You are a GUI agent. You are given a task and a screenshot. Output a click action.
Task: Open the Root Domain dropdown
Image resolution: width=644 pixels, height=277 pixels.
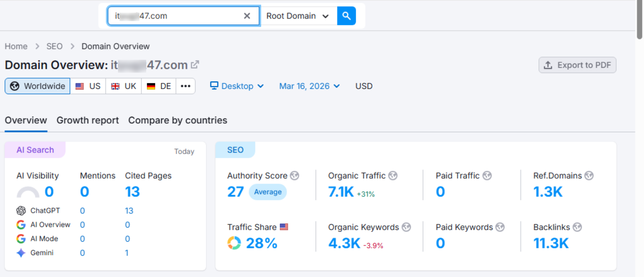coord(297,16)
